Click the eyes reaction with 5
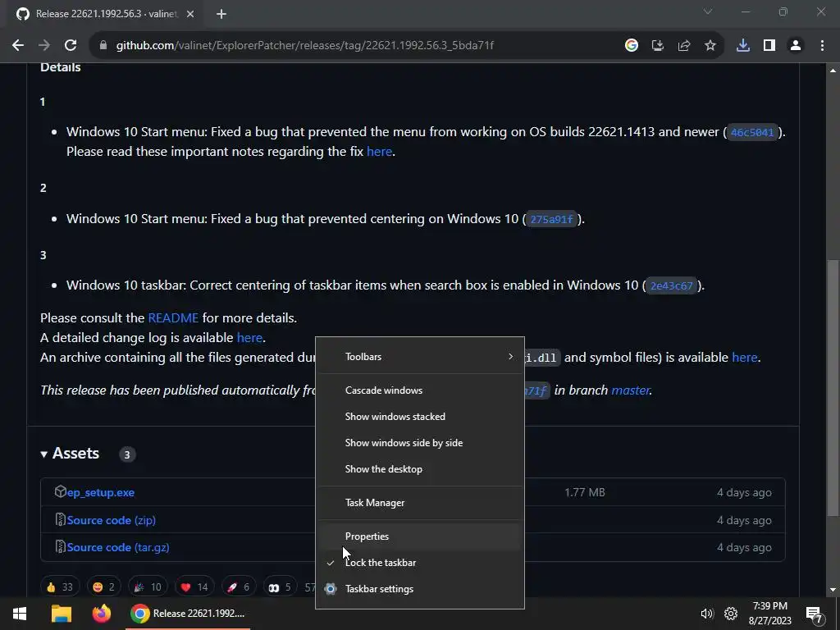 coord(280,587)
